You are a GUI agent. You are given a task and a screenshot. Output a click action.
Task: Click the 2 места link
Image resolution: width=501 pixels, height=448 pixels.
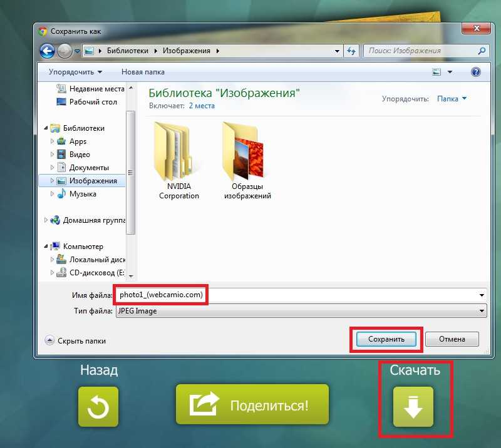point(202,106)
